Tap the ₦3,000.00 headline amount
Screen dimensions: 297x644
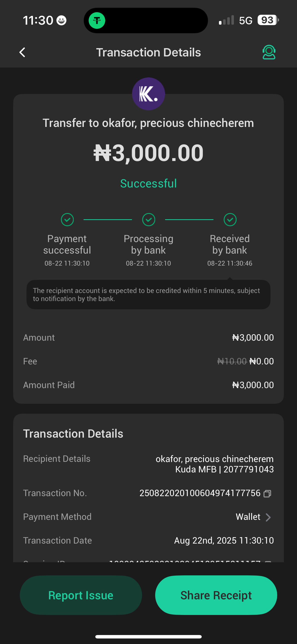(x=148, y=153)
